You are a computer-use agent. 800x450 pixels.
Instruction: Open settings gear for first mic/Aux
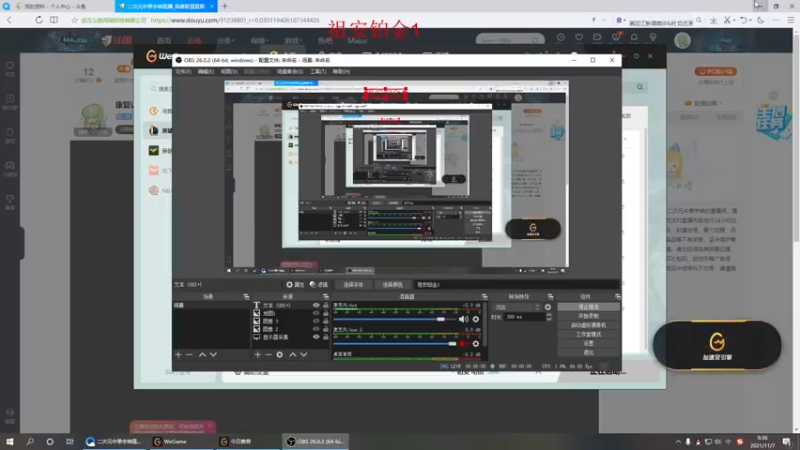476,319
